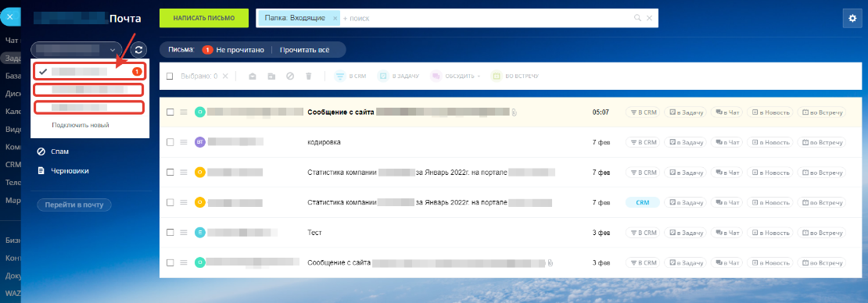This screenshot has width=868, height=303.
Task: Toggle the select-all checkbox near 'Выбрано'
Action: pos(170,76)
